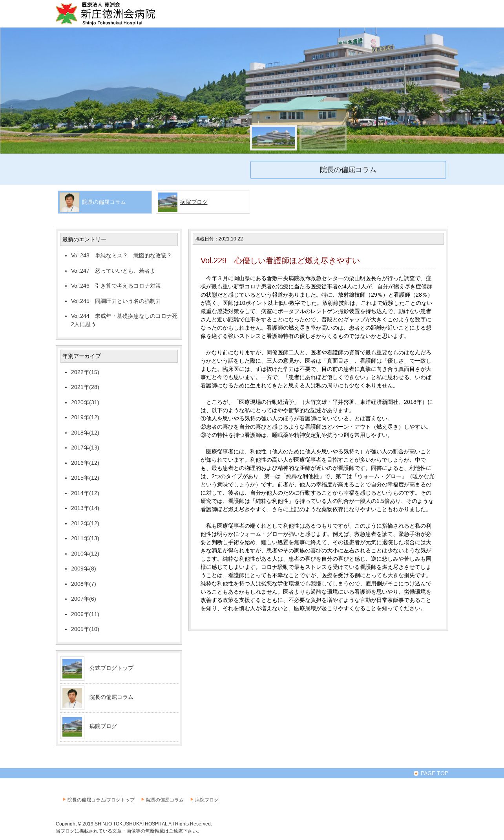Open footer link 病院ブログ
Screen dimensions: 504x840
tap(207, 800)
